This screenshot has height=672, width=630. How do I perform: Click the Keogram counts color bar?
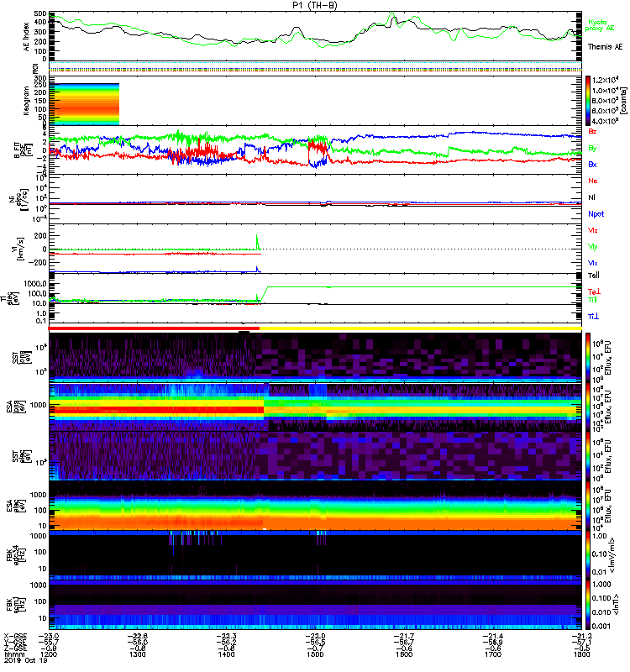point(588,101)
